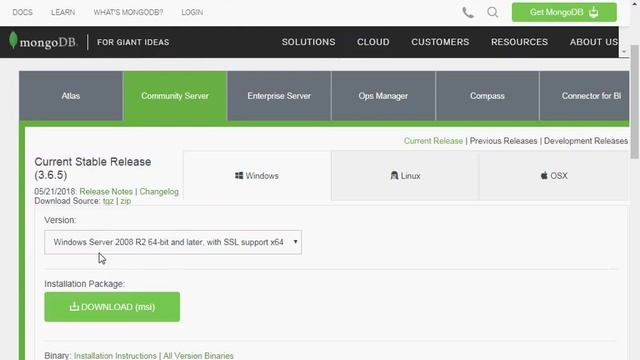640x360 pixels.
Task: Open the Release Notes link
Action: pyautogui.click(x=106, y=191)
